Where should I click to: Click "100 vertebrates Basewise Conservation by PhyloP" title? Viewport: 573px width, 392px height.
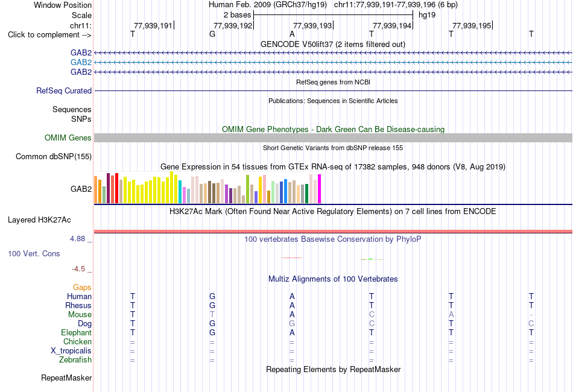point(333,239)
